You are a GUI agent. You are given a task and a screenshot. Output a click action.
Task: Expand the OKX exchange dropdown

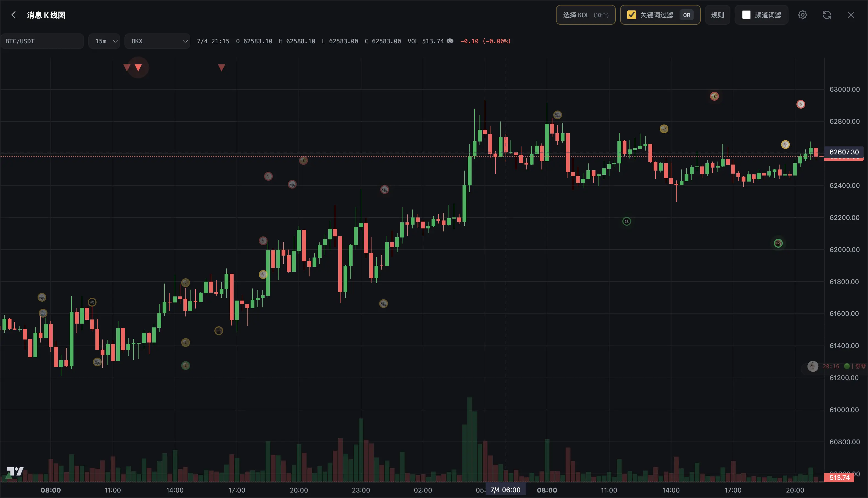157,41
